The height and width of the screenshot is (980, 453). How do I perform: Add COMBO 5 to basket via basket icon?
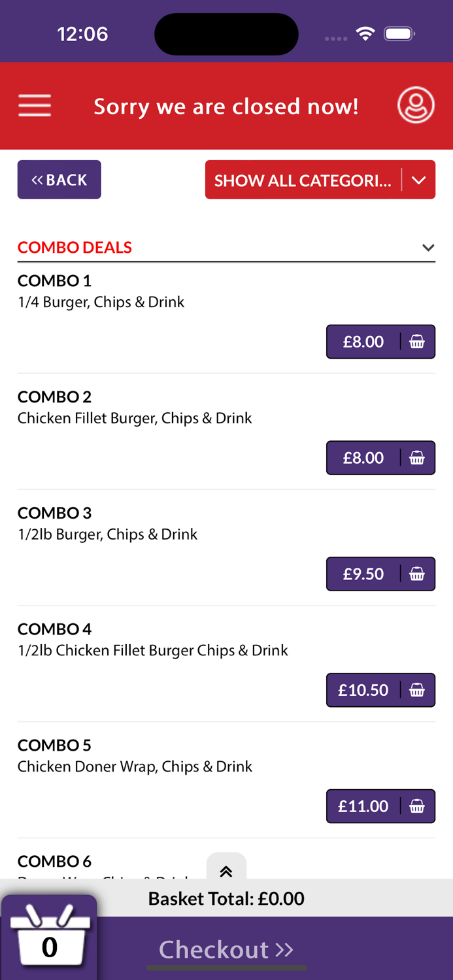[417, 806]
